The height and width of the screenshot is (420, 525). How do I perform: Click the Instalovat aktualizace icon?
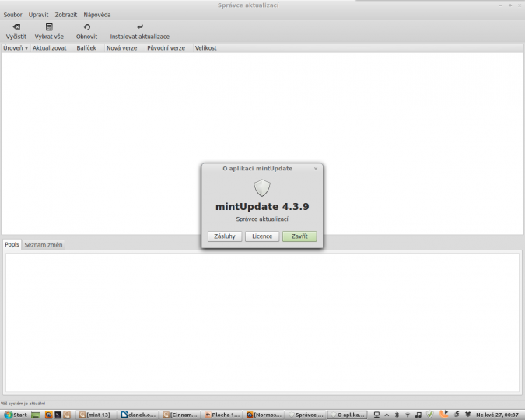click(x=140, y=26)
